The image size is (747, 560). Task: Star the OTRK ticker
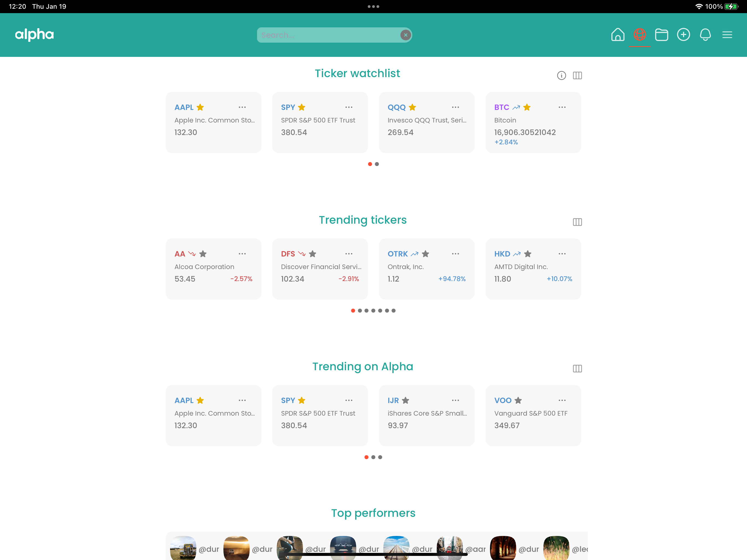tap(425, 254)
